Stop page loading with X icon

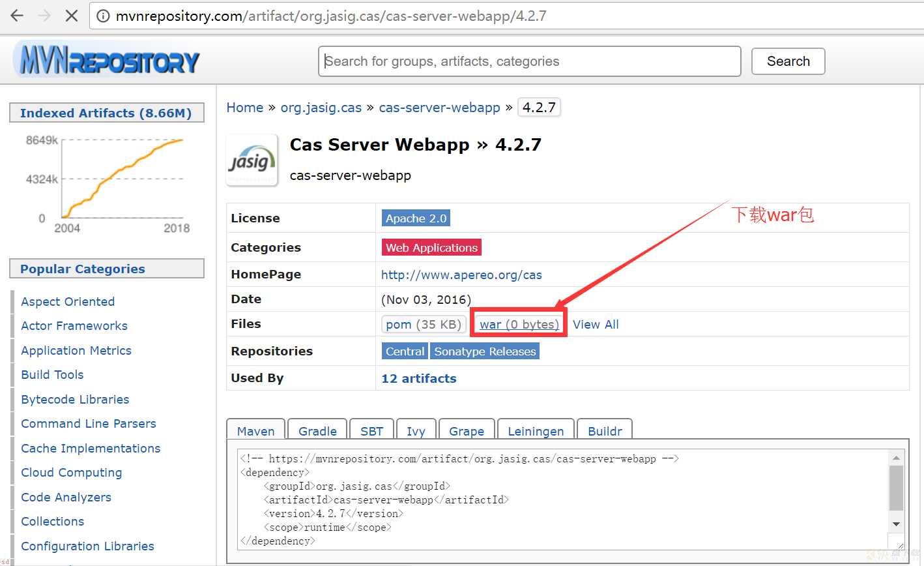point(72,16)
